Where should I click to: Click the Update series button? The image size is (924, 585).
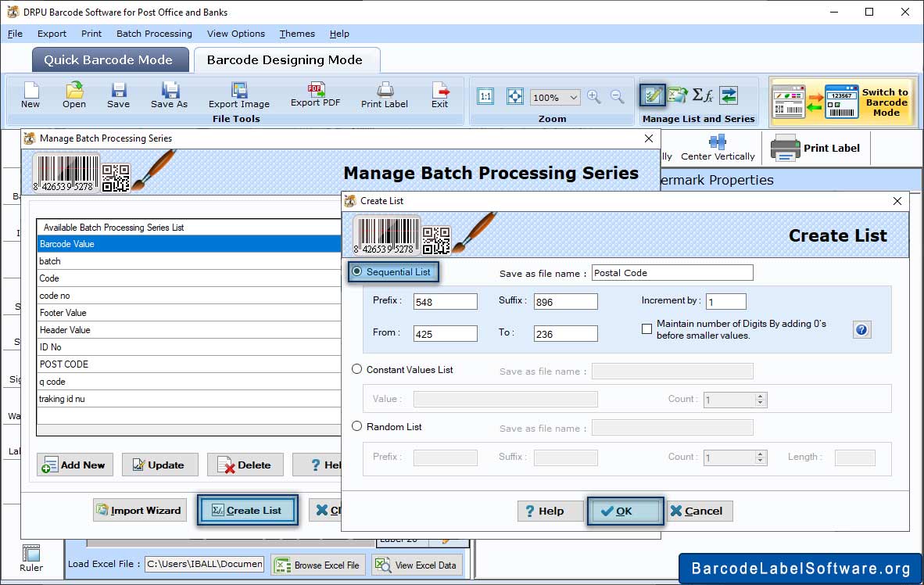160,465
